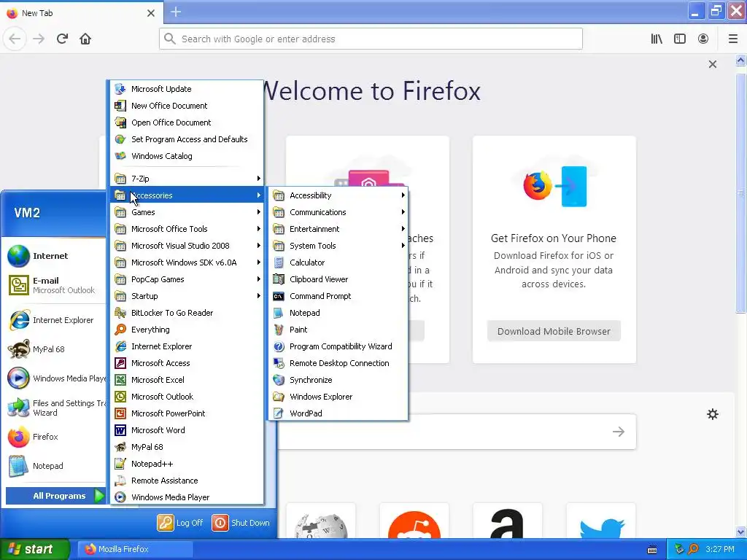Choose Open Office Document
The image size is (747, 560).
(187, 122)
